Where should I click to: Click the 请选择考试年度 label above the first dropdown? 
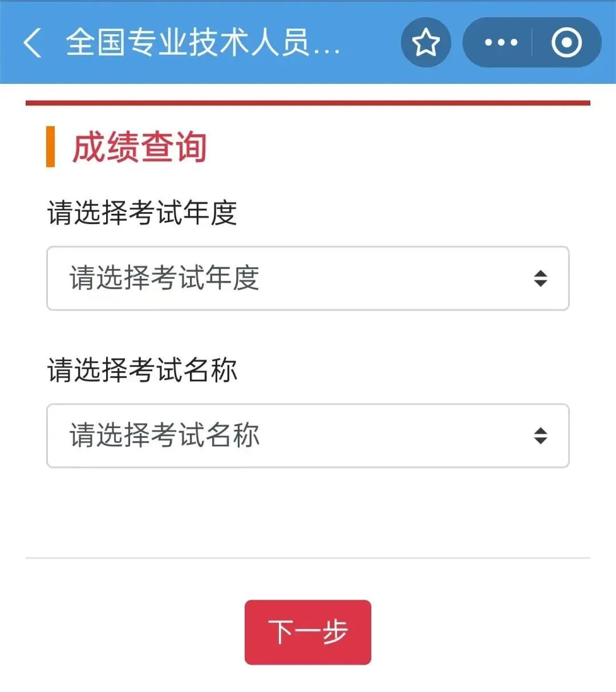(x=141, y=213)
